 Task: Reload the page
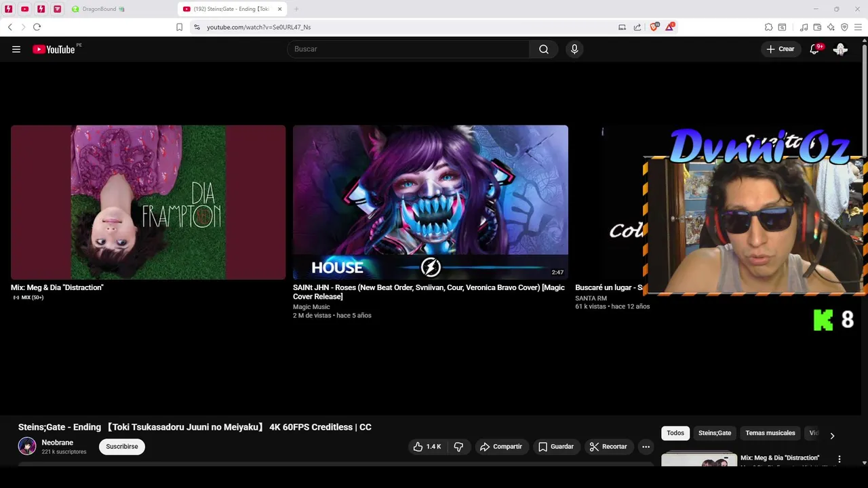click(37, 27)
